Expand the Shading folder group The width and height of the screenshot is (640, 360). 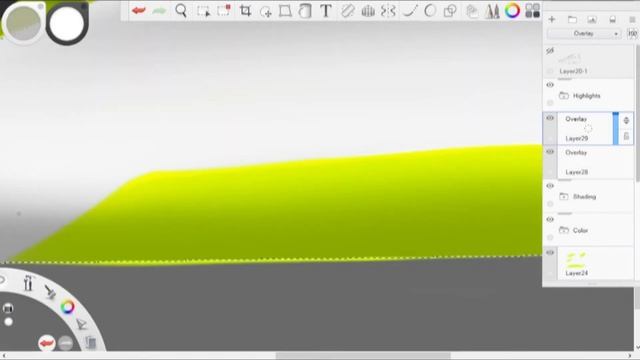point(564,197)
